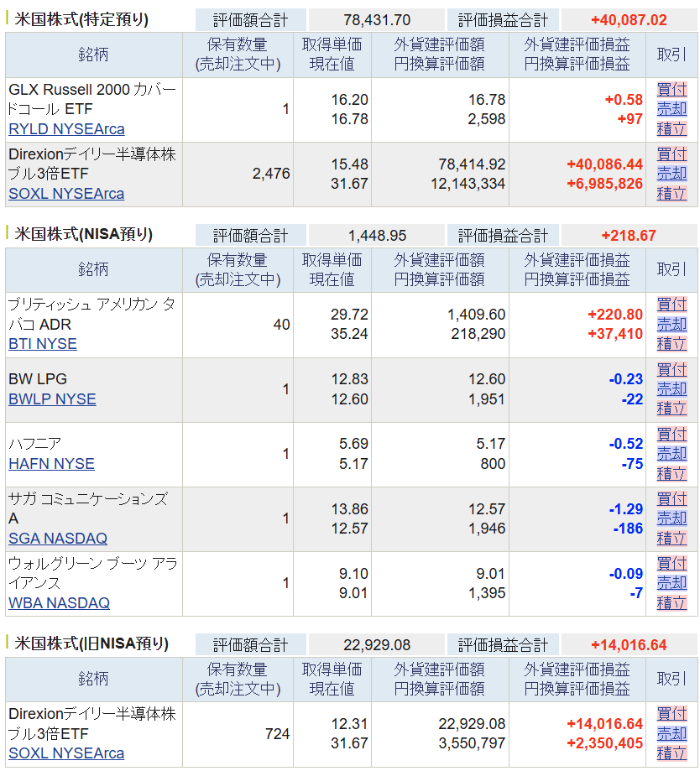The height and width of the screenshot is (771, 700).
Task: Select total valuation 78,431.70
Action: pos(377,20)
